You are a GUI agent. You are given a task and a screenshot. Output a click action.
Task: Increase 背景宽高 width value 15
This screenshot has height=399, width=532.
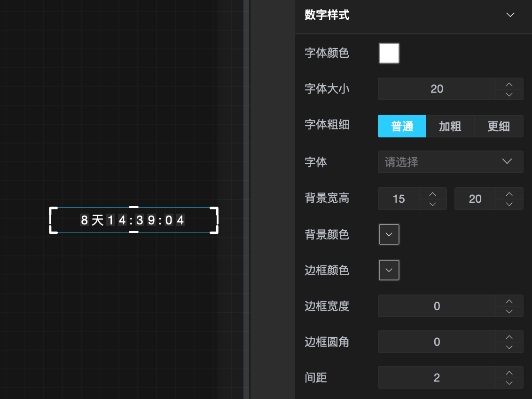pos(432,193)
